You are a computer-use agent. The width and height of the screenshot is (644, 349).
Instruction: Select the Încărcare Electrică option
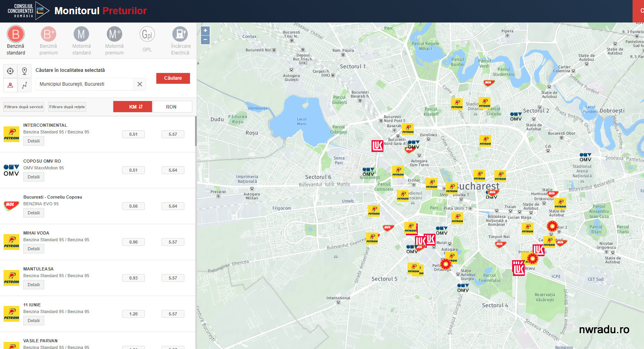[180, 41]
